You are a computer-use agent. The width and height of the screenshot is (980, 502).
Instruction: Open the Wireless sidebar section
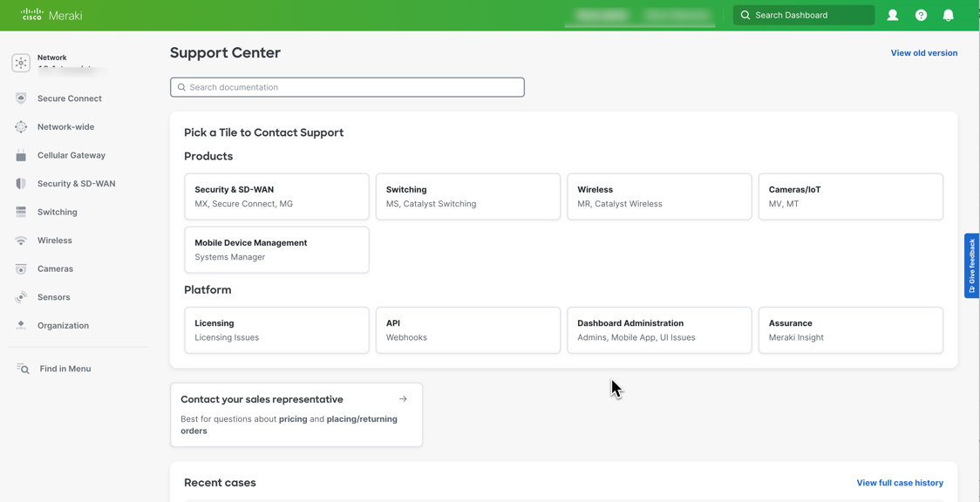point(54,240)
